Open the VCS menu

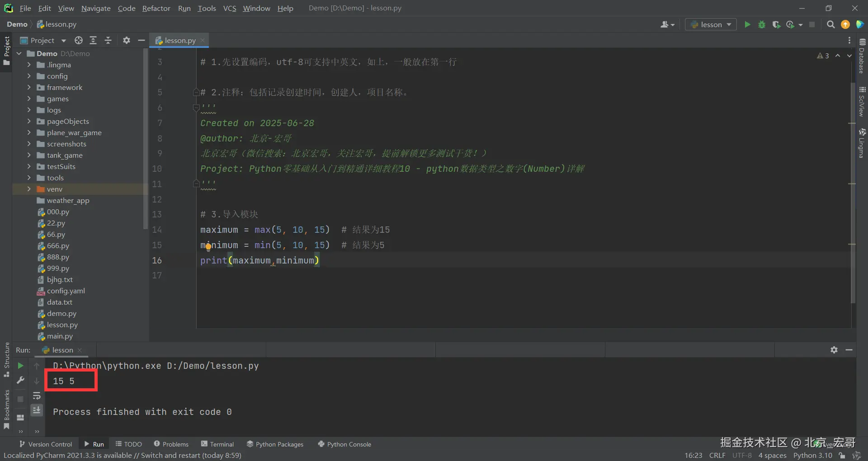[230, 8]
